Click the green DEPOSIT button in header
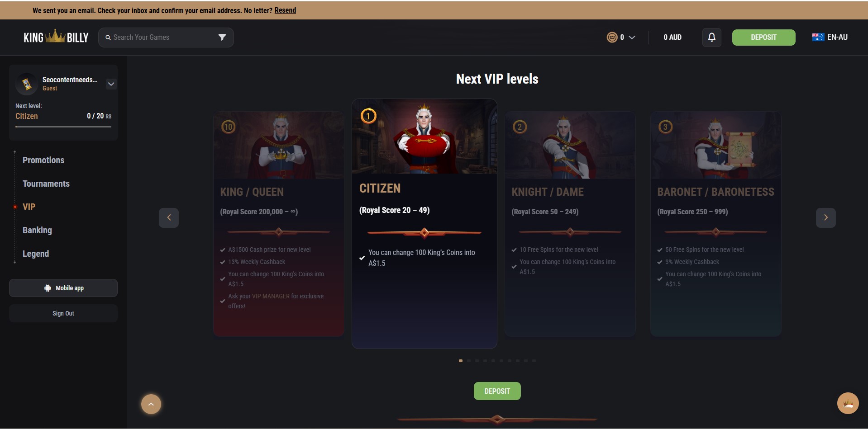 (x=763, y=37)
